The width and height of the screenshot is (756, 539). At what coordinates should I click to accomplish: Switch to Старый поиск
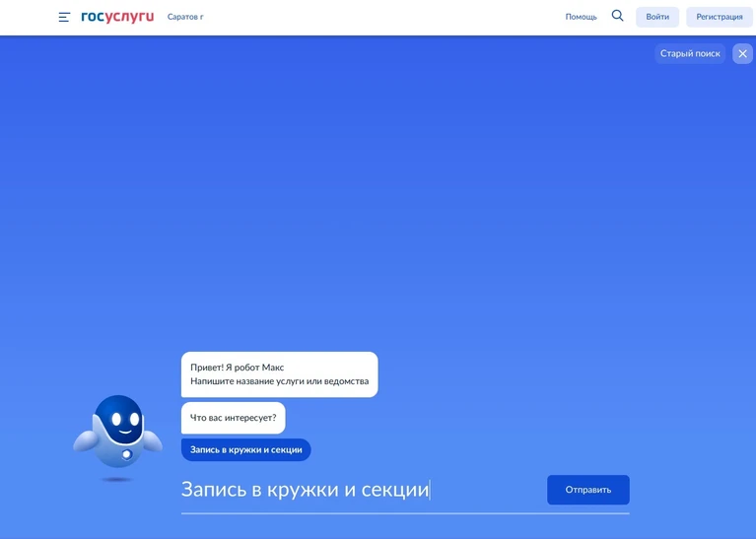690,53
